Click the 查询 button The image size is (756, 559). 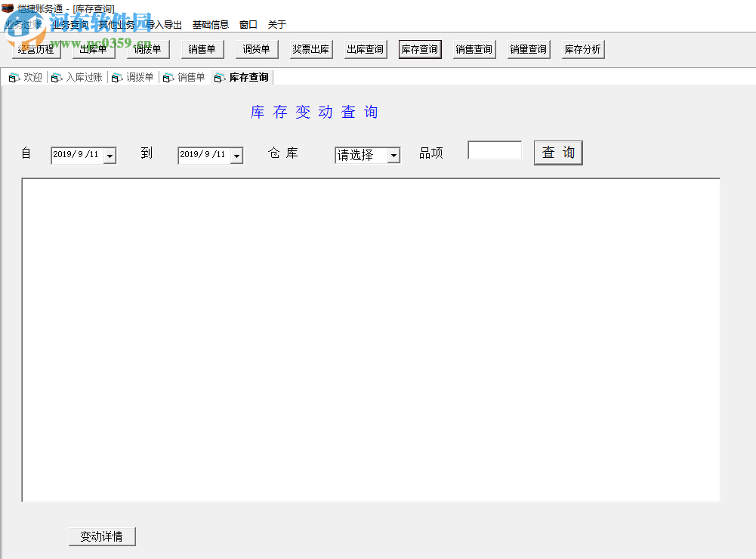pos(558,153)
